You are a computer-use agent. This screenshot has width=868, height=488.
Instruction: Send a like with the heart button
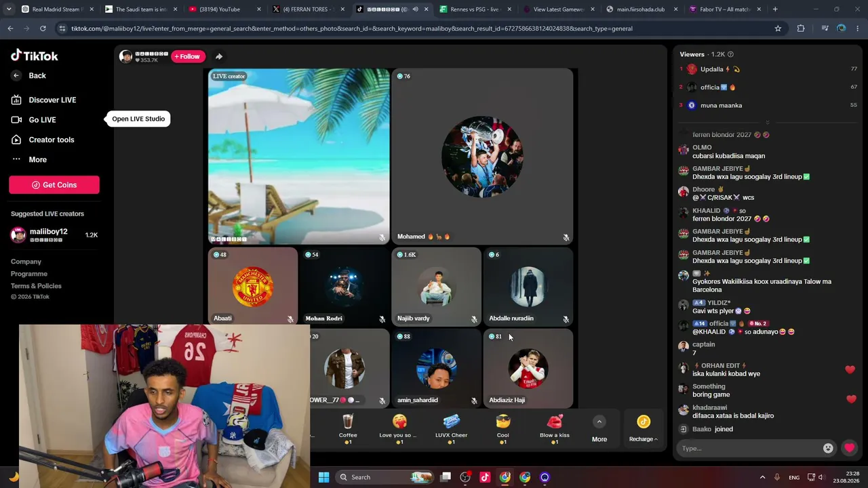pos(849,448)
